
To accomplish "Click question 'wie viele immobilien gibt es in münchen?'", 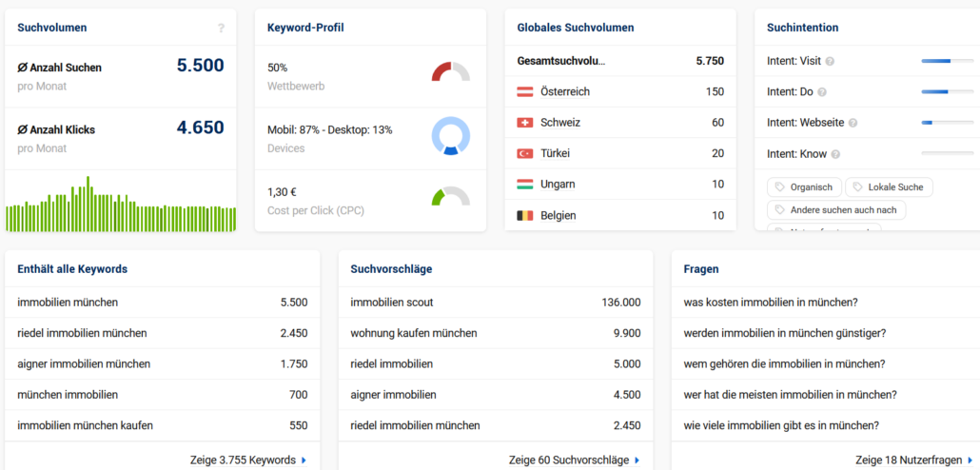I will (782, 425).
